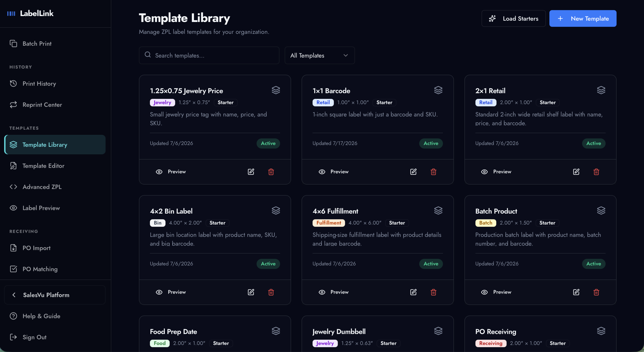The image size is (644, 352).
Task: Sign Out of LabelLink
Action: tap(55, 337)
